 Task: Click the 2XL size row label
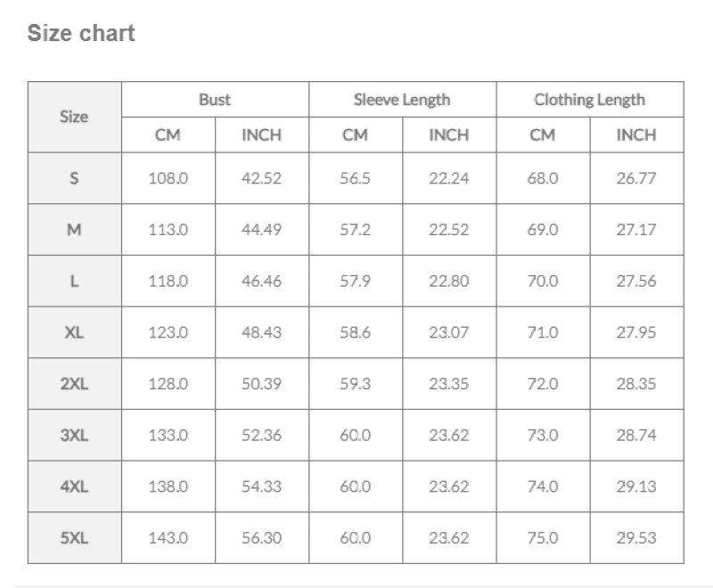74,383
